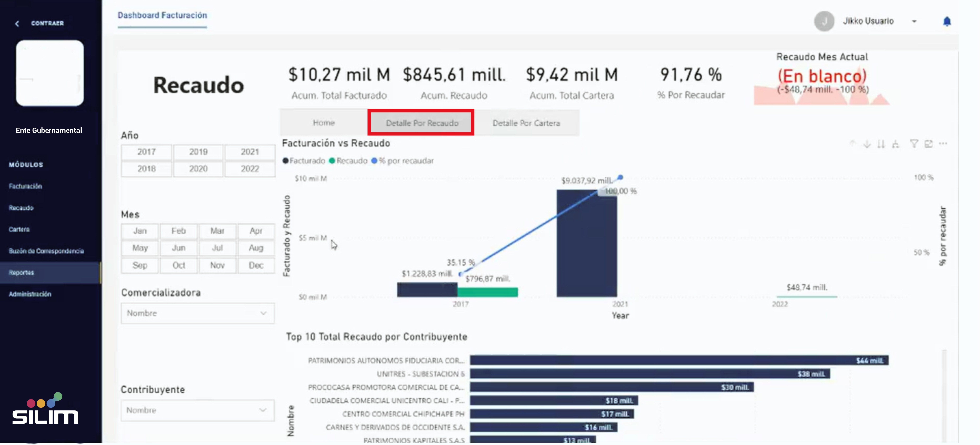Click Jikko Usuario name
Screen dimensions: 980x445
868,21
